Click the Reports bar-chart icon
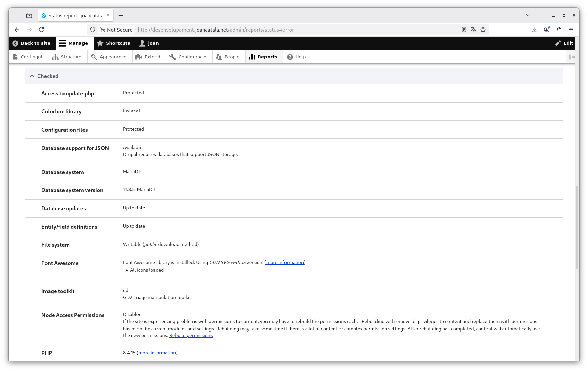This screenshot has width=588, height=371. [x=252, y=57]
